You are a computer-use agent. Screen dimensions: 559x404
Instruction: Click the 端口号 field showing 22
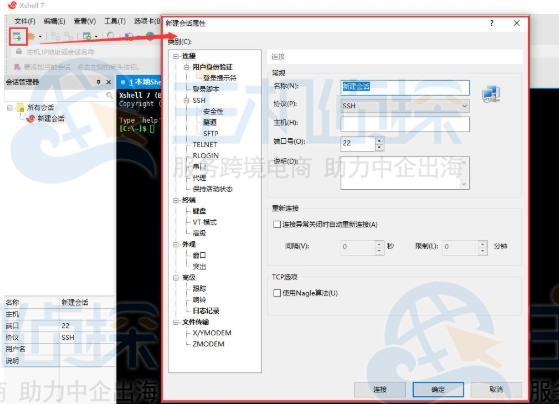[358, 143]
